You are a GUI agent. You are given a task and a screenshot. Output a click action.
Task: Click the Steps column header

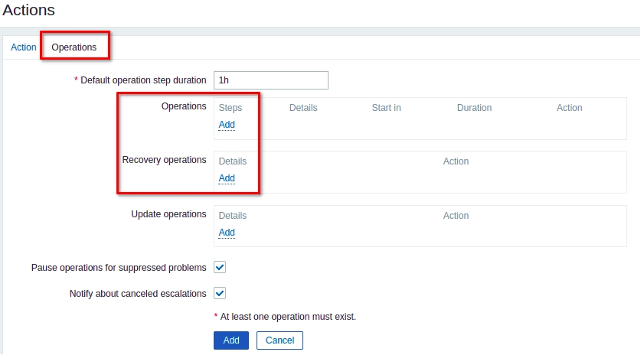point(230,108)
